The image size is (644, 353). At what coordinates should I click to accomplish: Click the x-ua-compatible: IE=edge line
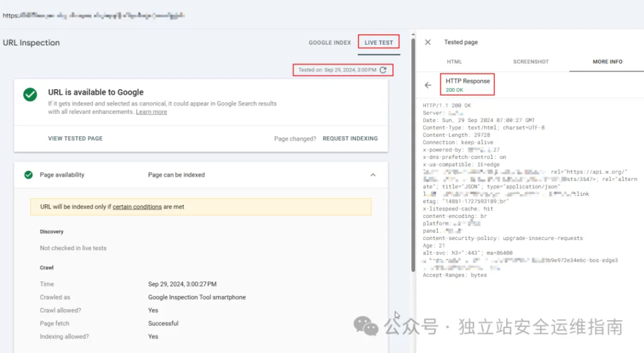click(461, 165)
